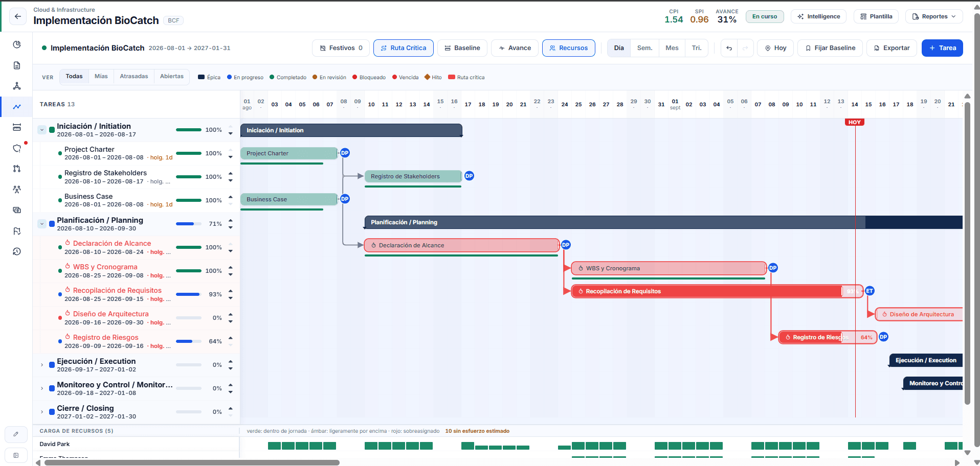
Task: Expand the Cierre / Closing group
Action: coord(42,412)
